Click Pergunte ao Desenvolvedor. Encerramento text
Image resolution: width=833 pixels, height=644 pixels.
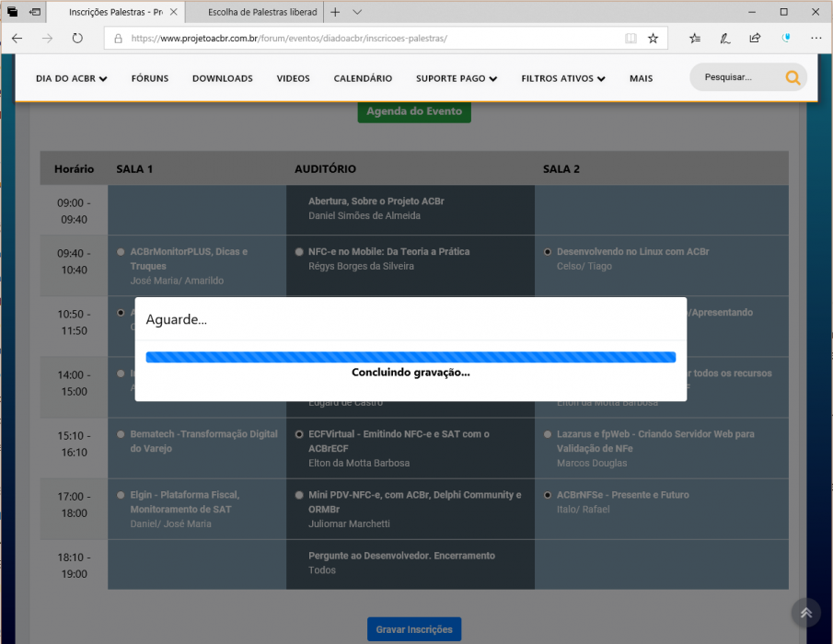coord(401,556)
